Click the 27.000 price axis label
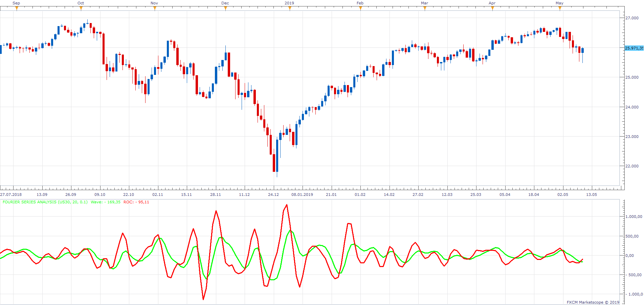 click(632, 18)
